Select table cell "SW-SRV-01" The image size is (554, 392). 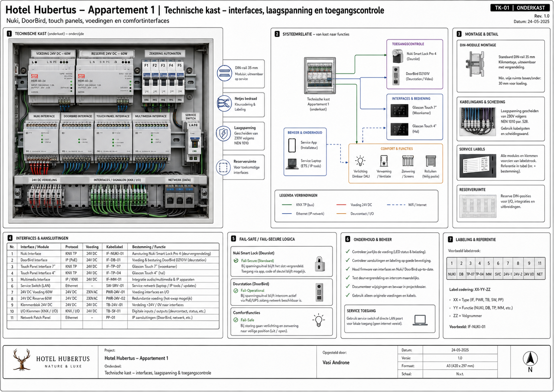(114, 286)
